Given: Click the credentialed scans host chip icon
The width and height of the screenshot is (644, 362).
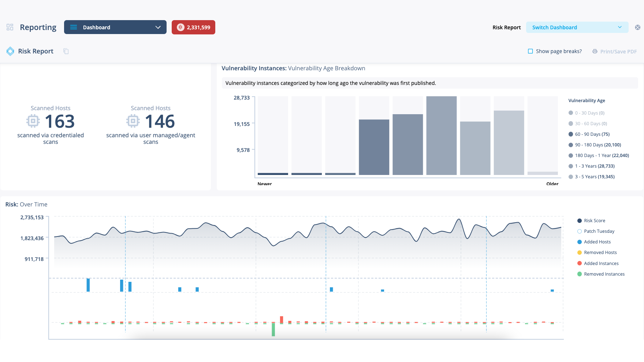Looking at the screenshot, I should (x=33, y=121).
